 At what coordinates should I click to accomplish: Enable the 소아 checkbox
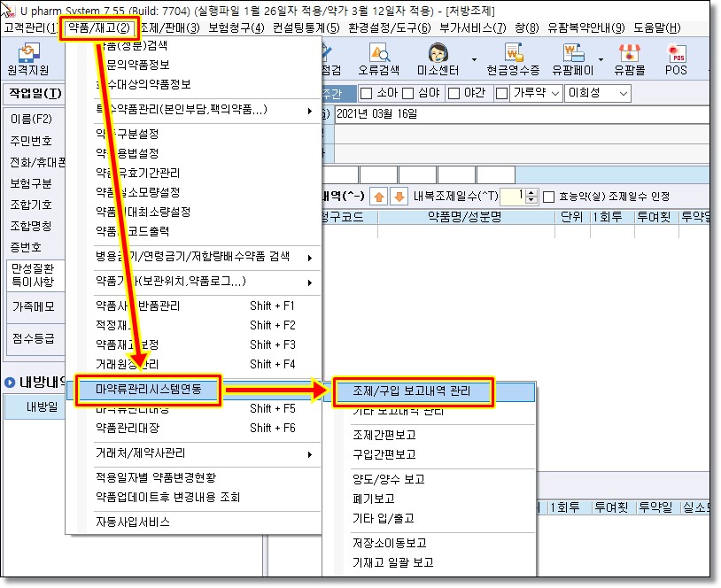366,94
